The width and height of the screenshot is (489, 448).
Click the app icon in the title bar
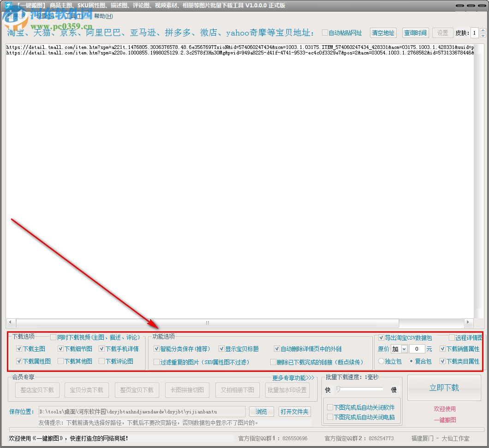8,5
